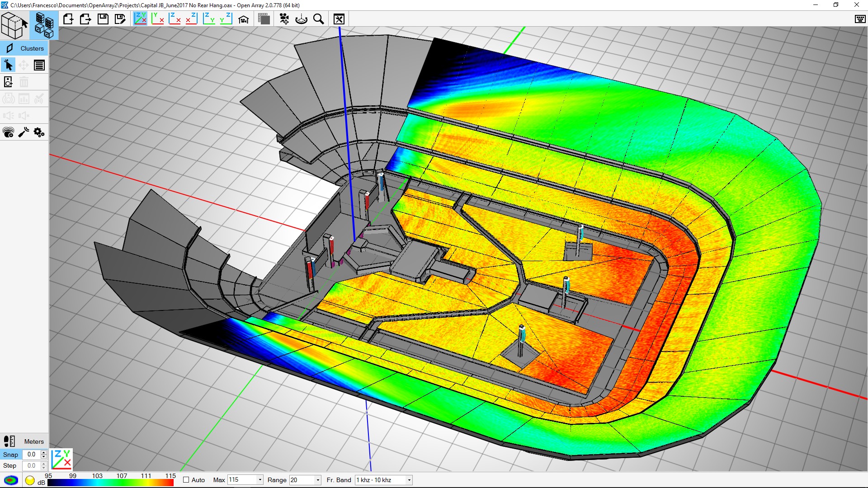Select the Clusters panel header
The height and width of the screenshot is (488, 868).
pyautogui.click(x=24, y=48)
